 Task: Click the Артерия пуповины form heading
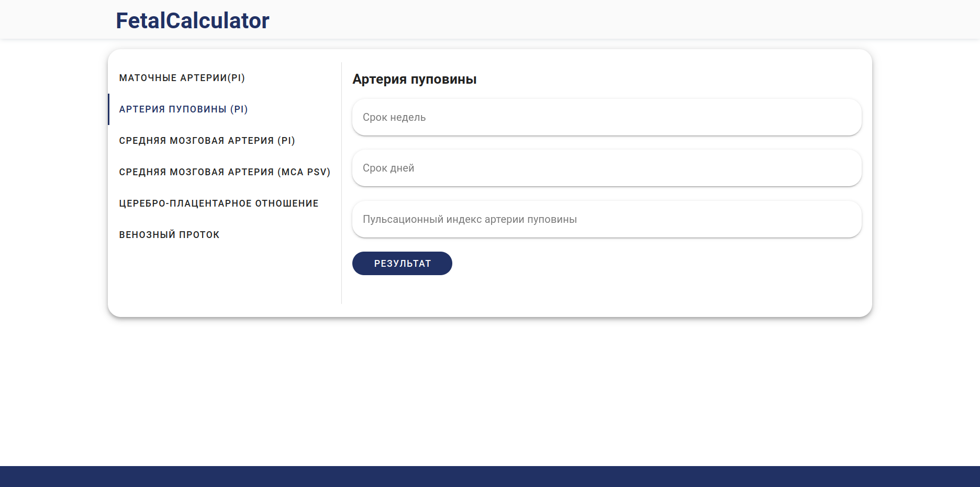click(x=415, y=79)
